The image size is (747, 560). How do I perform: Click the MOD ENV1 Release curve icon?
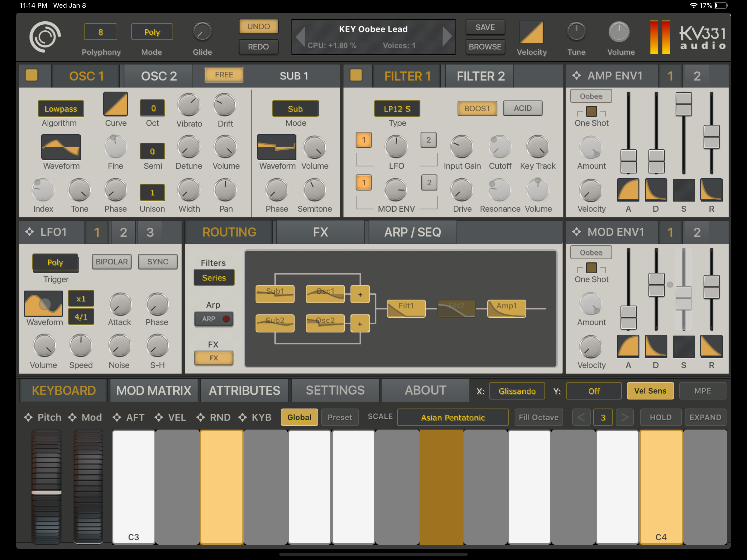coord(711,346)
